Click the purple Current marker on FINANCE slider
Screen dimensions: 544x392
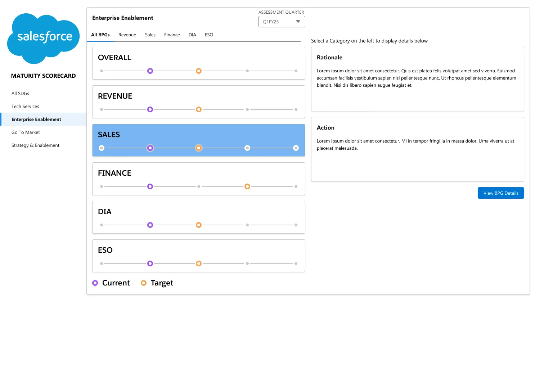coord(150,186)
